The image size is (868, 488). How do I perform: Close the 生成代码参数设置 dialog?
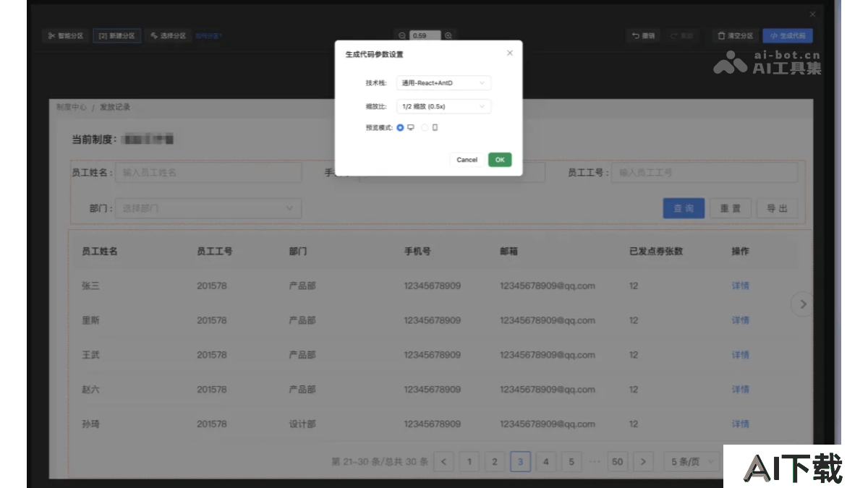(510, 53)
